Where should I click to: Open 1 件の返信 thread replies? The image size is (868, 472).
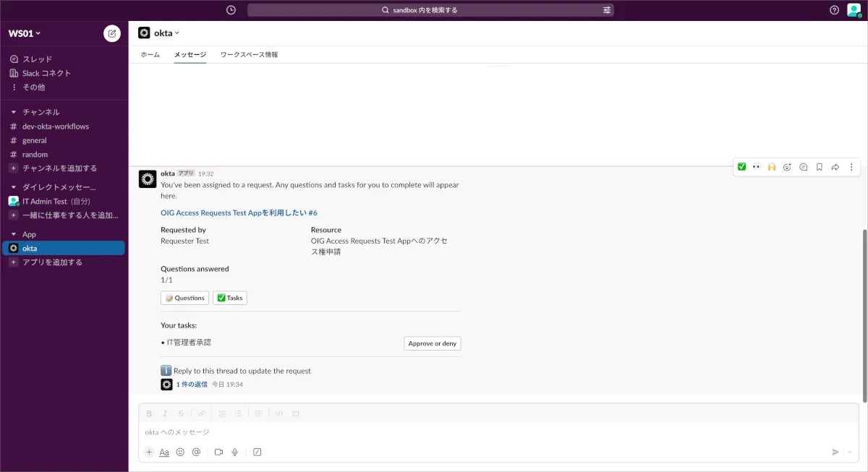click(192, 385)
